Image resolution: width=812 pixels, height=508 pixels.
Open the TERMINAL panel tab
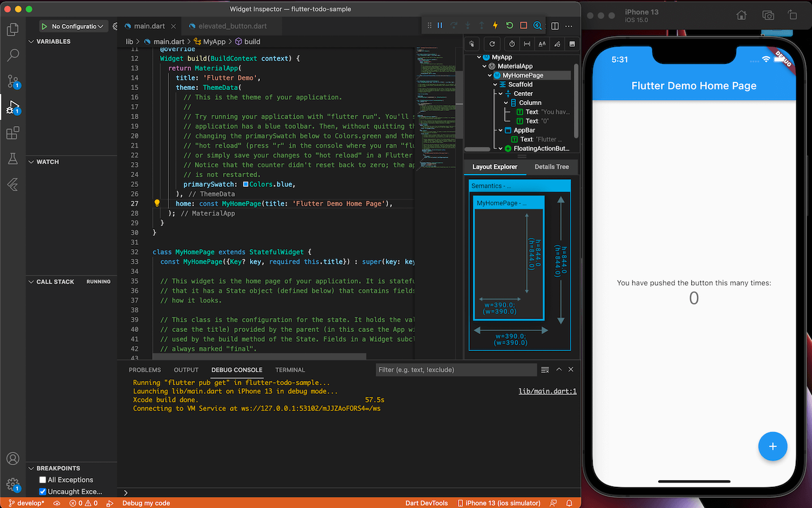[x=290, y=370]
